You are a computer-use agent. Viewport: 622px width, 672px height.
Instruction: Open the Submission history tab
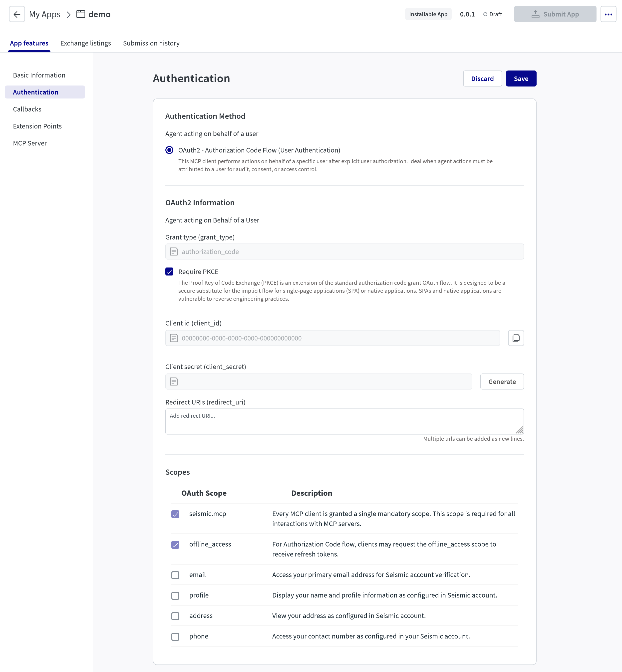tap(151, 43)
